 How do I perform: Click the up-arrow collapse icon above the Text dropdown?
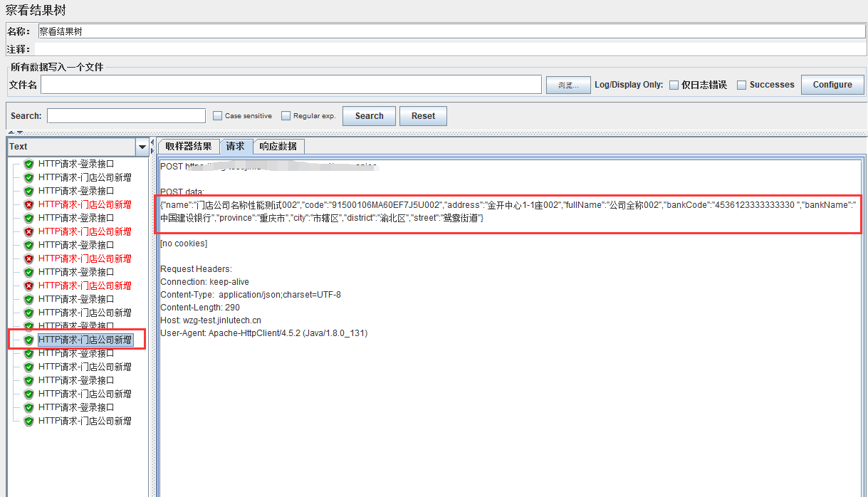click(x=12, y=132)
